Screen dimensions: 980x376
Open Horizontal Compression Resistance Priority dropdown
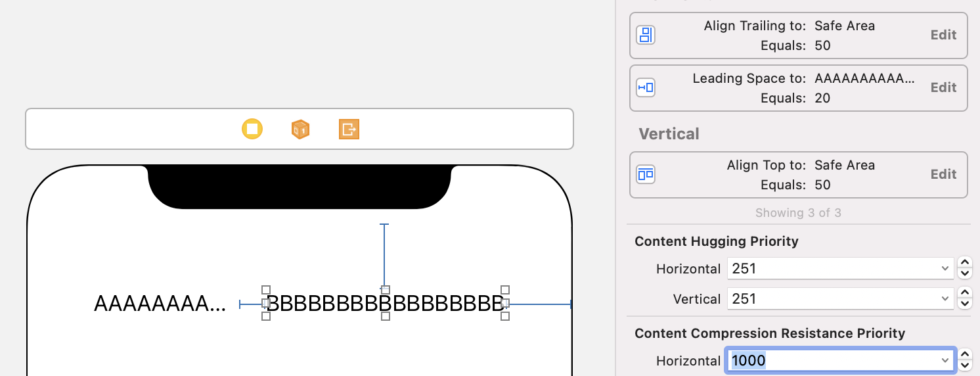point(945,360)
